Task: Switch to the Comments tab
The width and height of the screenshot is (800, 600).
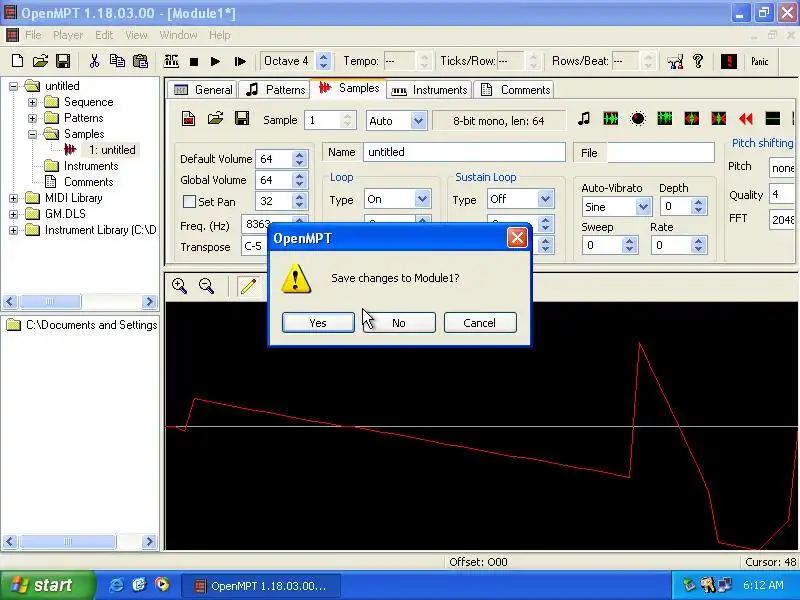Action: tap(515, 90)
